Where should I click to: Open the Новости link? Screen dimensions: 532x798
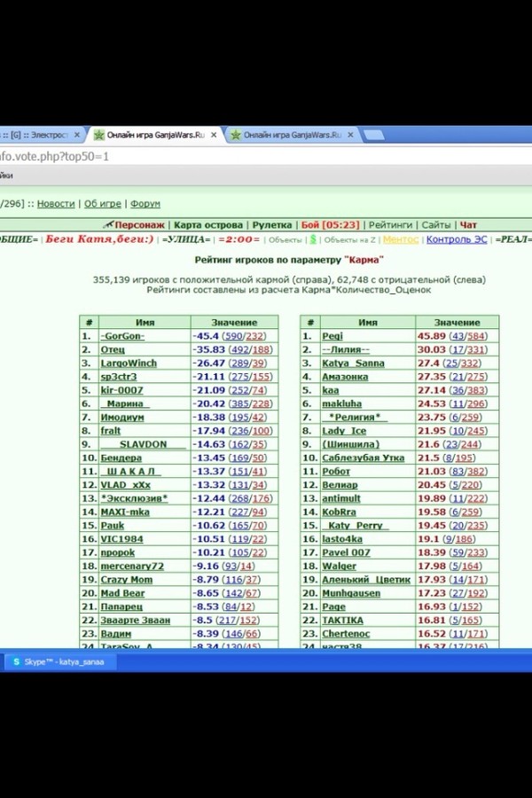point(56,204)
